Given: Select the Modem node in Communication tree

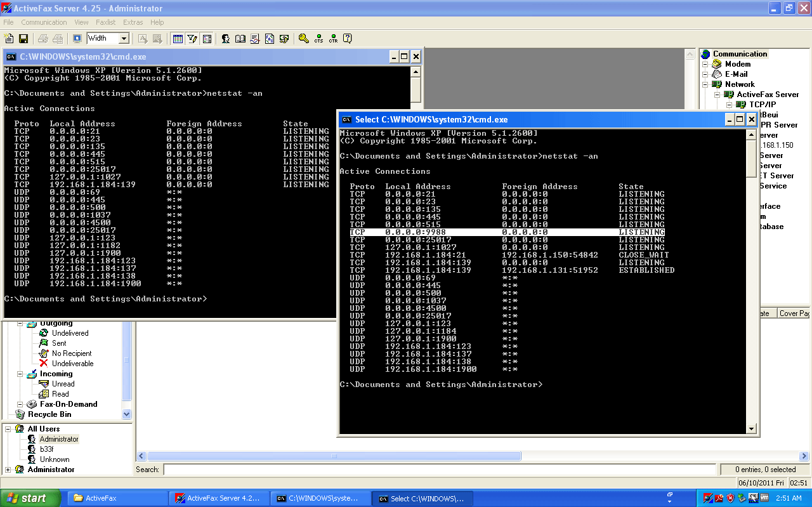Looking at the screenshot, I should [738, 64].
